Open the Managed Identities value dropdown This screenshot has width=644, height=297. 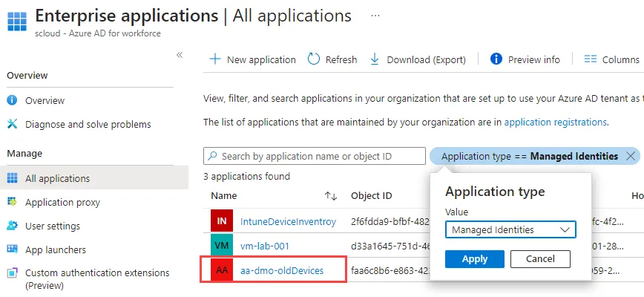(510, 229)
